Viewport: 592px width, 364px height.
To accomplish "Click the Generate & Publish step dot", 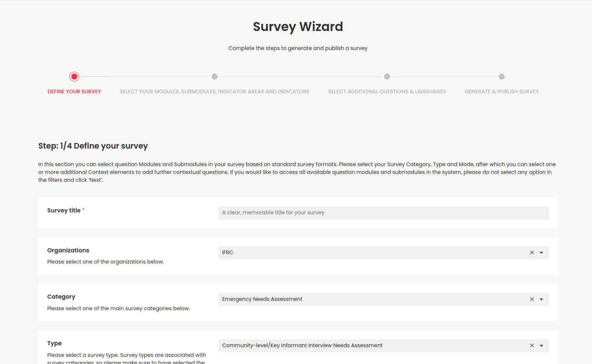I will [x=501, y=76].
